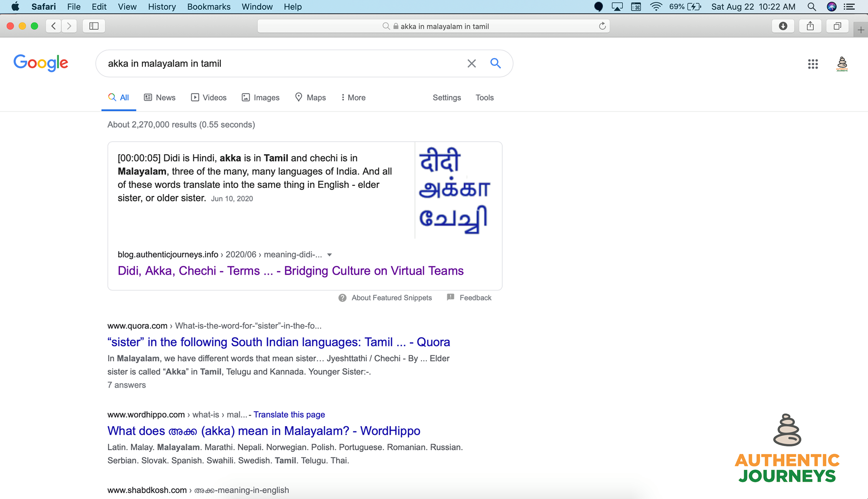Open the Apple menu
868x499 pixels.
tap(15, 7)
